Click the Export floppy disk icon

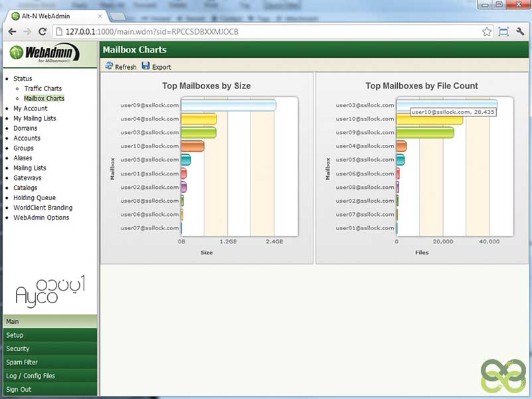click(146, 66)
